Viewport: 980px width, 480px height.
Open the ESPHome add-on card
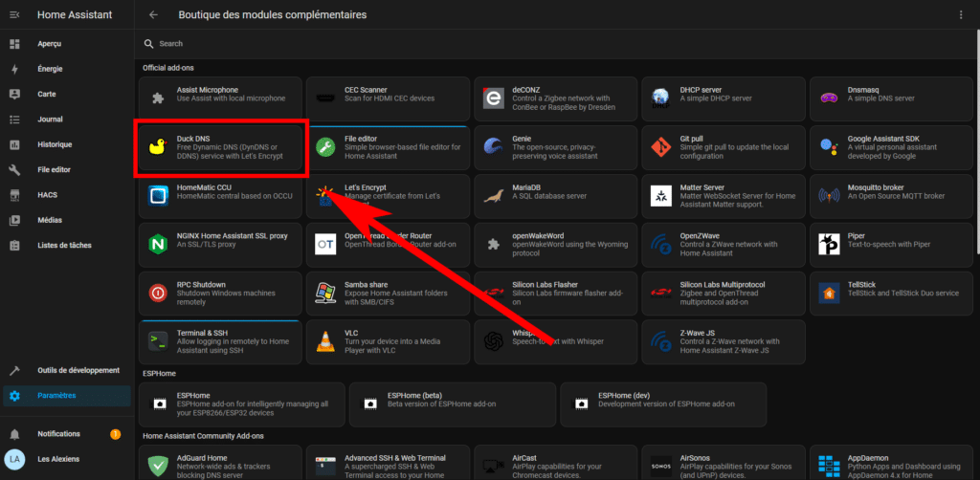point(241,404)
